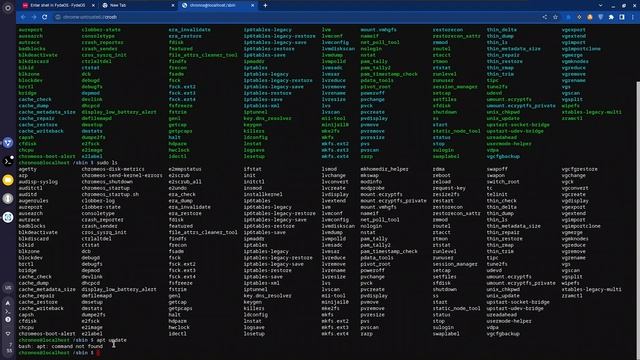Click the 'e2undo' entry
Screen dimensions: 640x360
click(x=178, y=188)
